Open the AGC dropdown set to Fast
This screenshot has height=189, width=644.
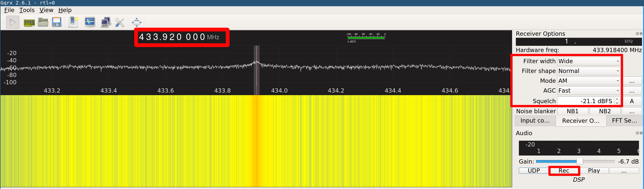tap(588, 91)
